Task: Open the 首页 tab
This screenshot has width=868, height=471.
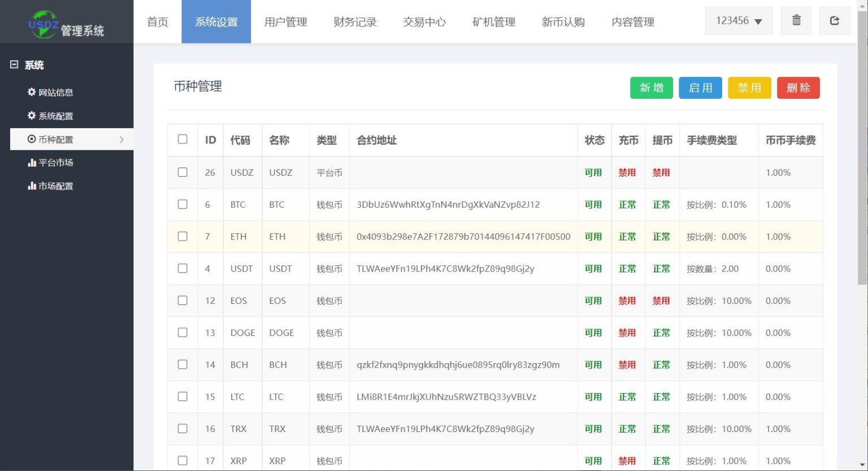Action: click(158, 21)
